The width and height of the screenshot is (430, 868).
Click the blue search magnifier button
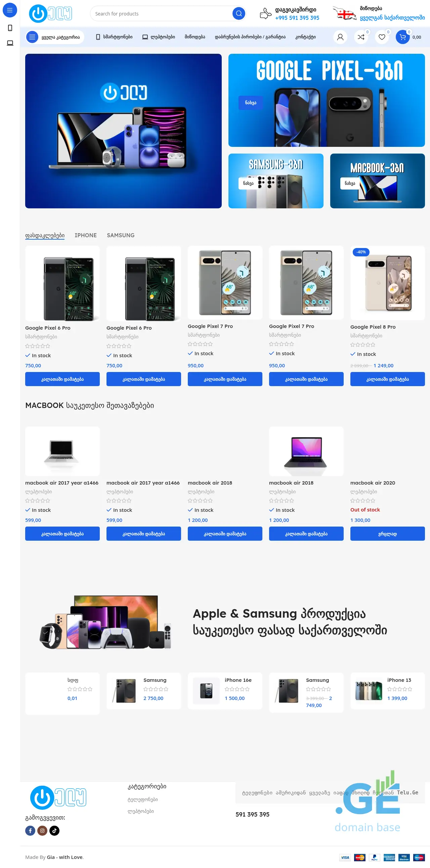click(x=239, y=13)
